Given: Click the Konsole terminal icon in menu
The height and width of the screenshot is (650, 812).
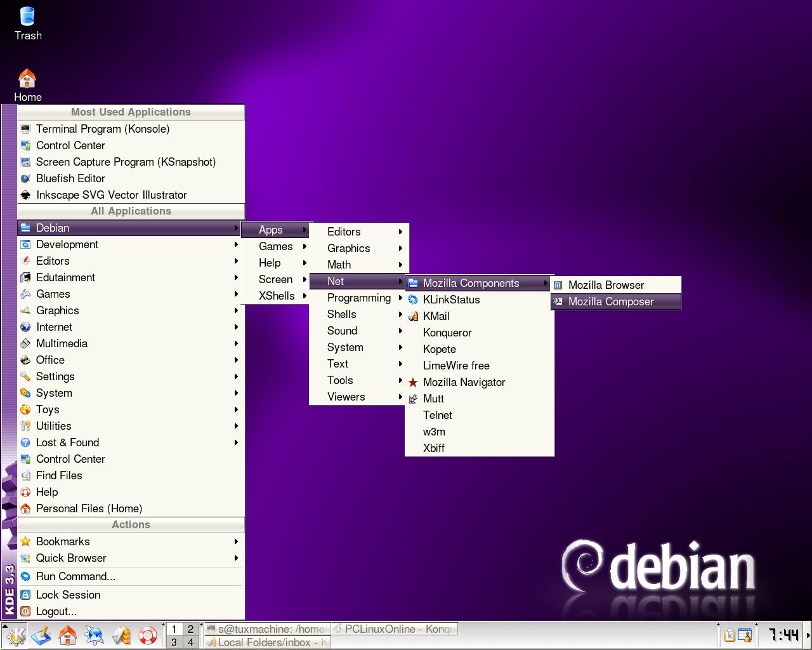Looking at the screenshot, I should 25,129.
